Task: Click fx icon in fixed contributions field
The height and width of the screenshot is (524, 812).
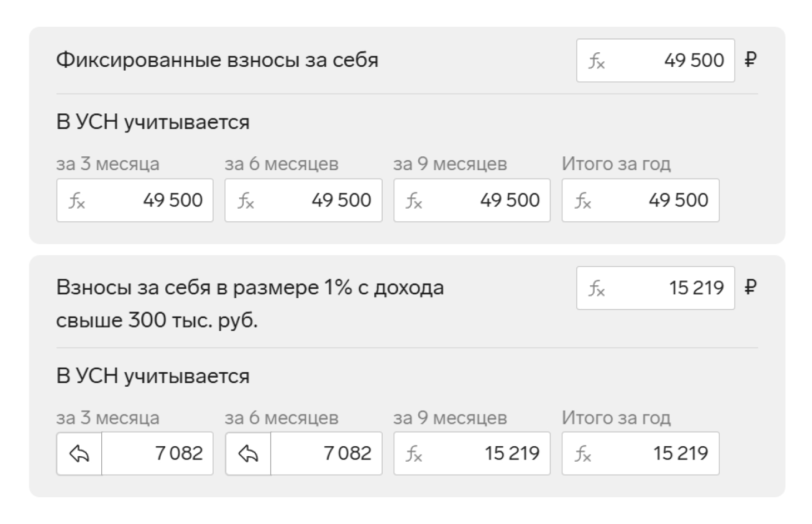Action: [x=596, y=61]
